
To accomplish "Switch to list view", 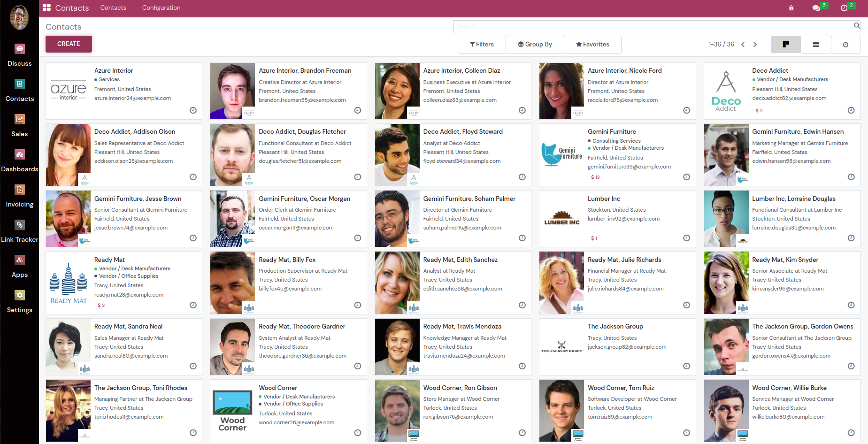I will tap(816, 45).
